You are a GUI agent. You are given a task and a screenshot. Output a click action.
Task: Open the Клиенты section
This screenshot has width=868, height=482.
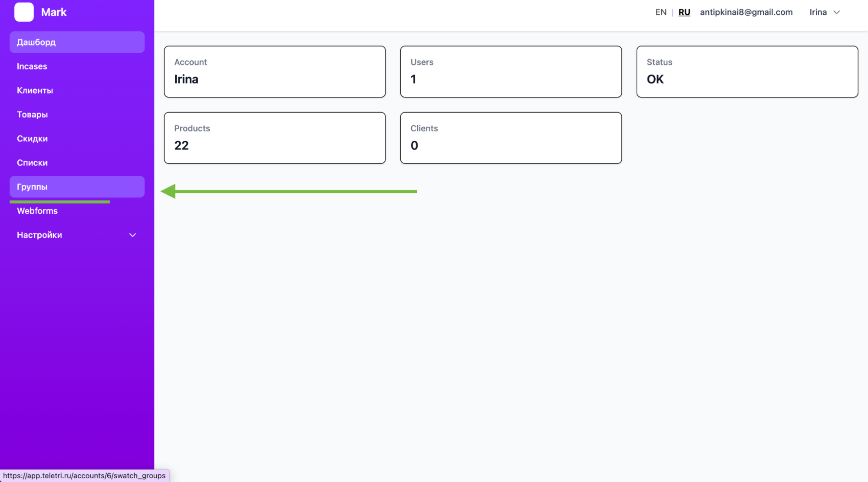35,90
